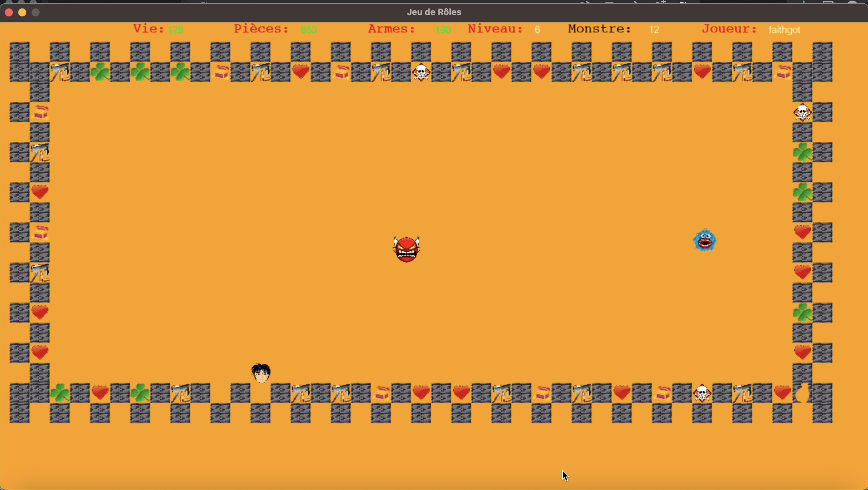The image size is (868, 490).
Task: Click the clover on the bottom left wall
Action: click(61, 393)
